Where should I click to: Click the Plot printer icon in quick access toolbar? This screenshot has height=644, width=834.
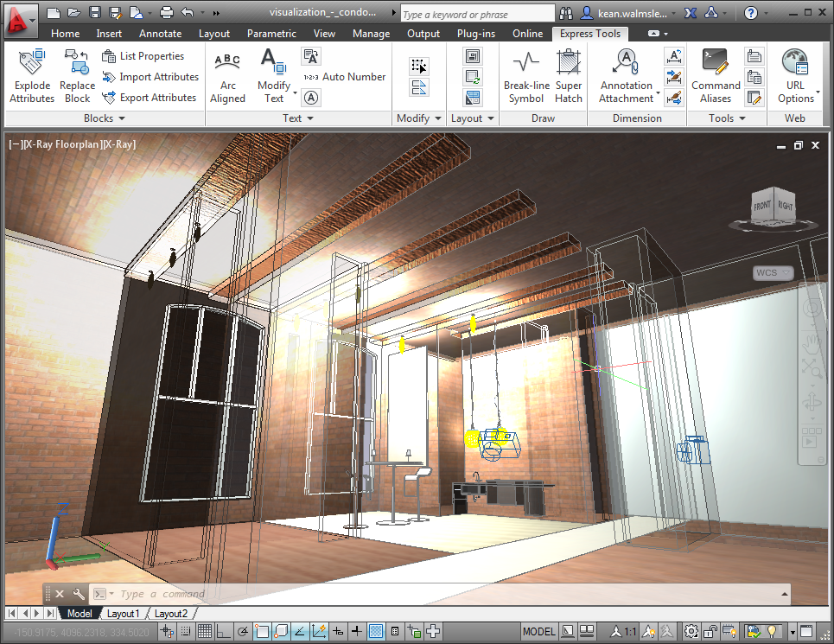[167, 13]
